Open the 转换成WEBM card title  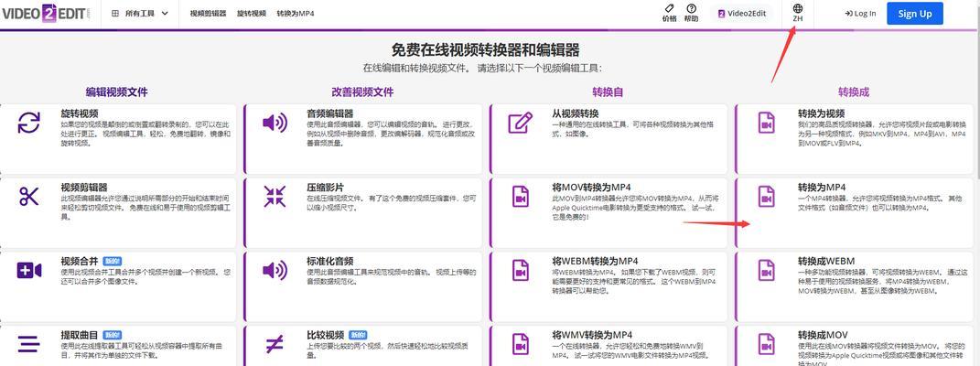825,261
